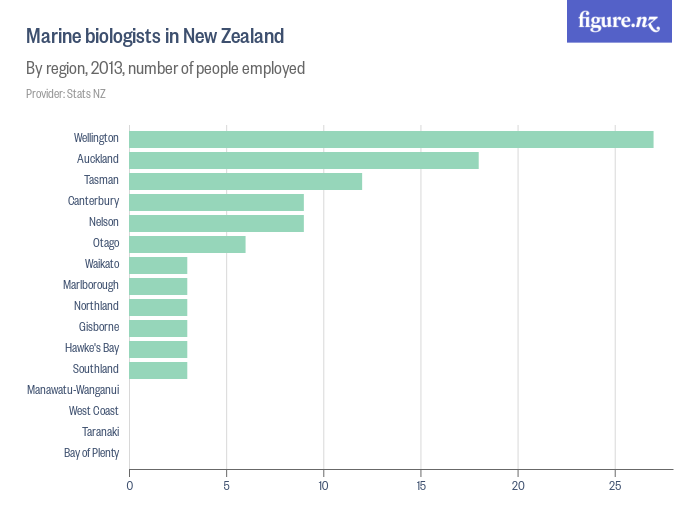Image resolution: width=700 pixels, height=525 pixels.
Task: Click the Bay of Plenty region label
Action: pyautogui.click(x=91, y=453)
